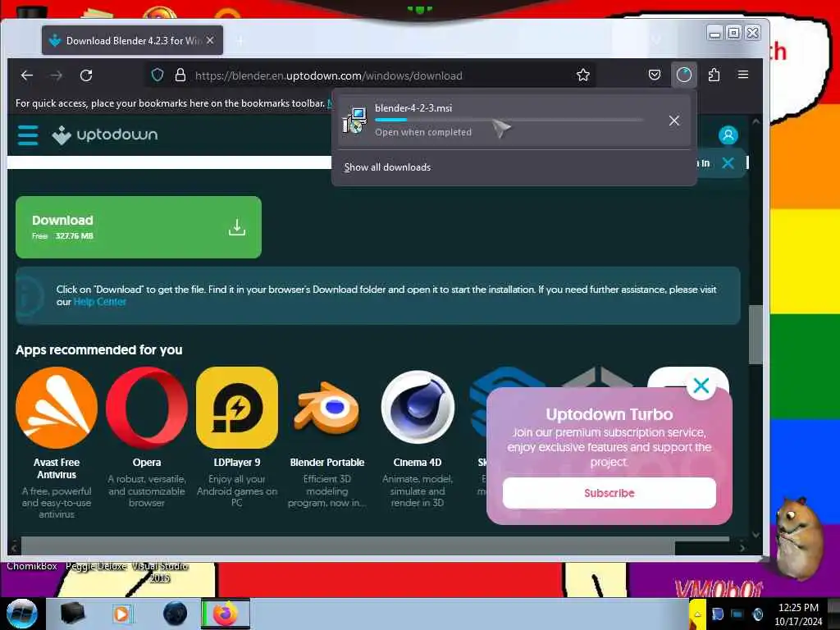The image size is (840, 630).
Task: Open the Avast Free Antivirus app icon
Action: click(x=57, y=408)
